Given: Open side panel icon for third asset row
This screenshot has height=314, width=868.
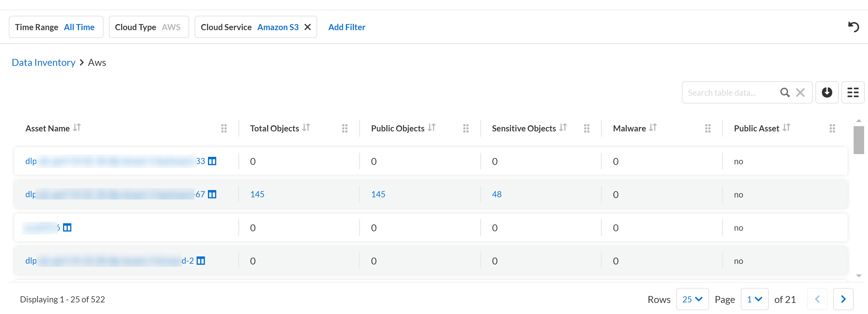Looking at the screenshot, I should click(67, 228).
